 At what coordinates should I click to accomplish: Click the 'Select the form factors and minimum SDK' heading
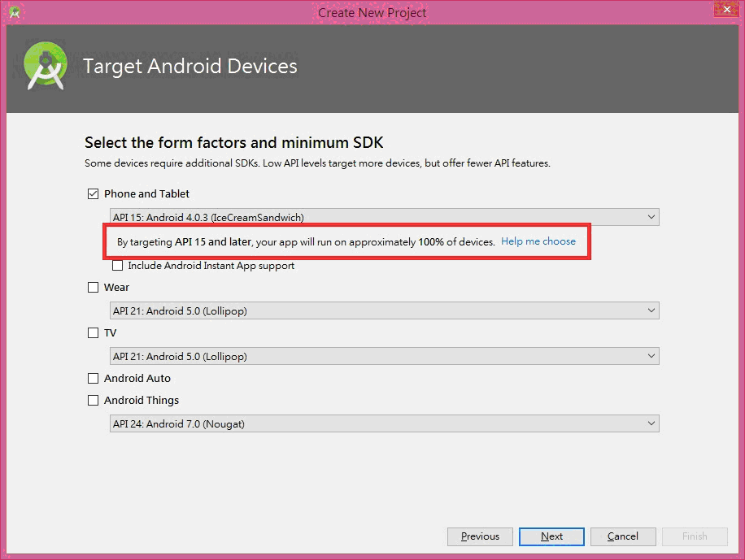point(233,142)
